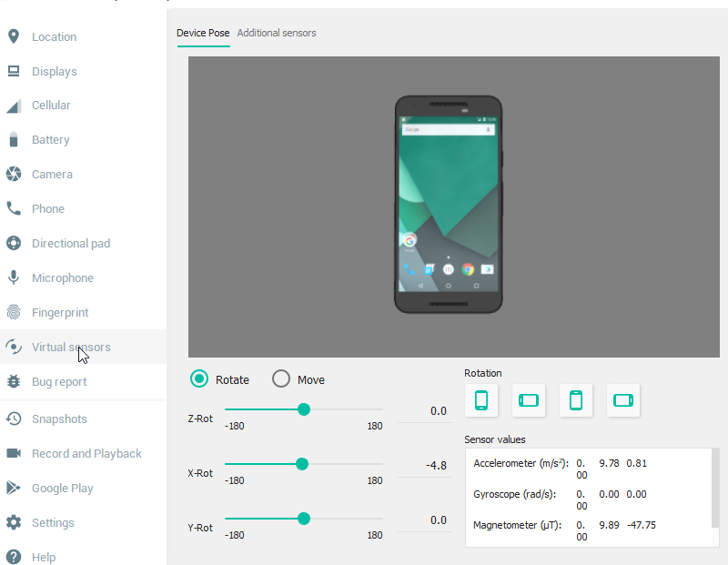The width and height of the screenshot is (728, 565).
Task: Click the Settings gear icon
Action: click(x=14, y=522)
